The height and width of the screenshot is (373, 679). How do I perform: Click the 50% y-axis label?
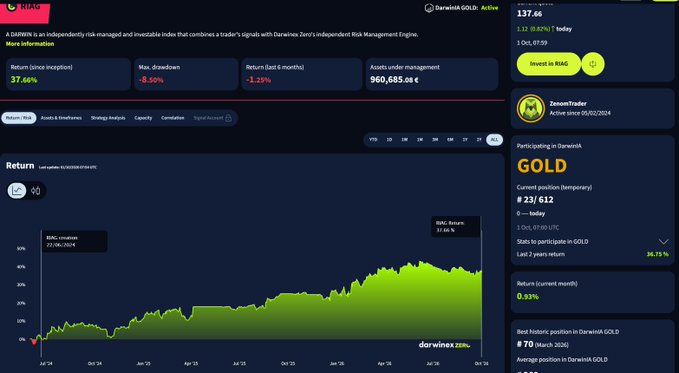pyautogui.click(x=21, y=249)
